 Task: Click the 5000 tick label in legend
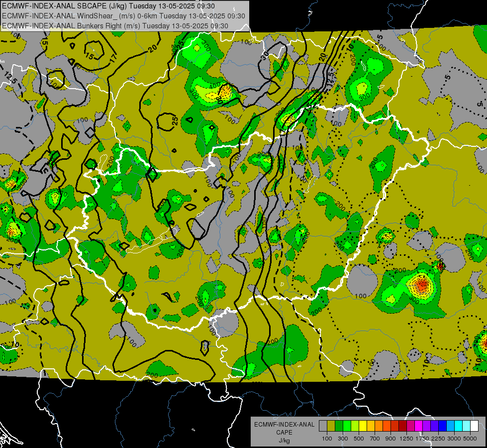coord(470,439)
